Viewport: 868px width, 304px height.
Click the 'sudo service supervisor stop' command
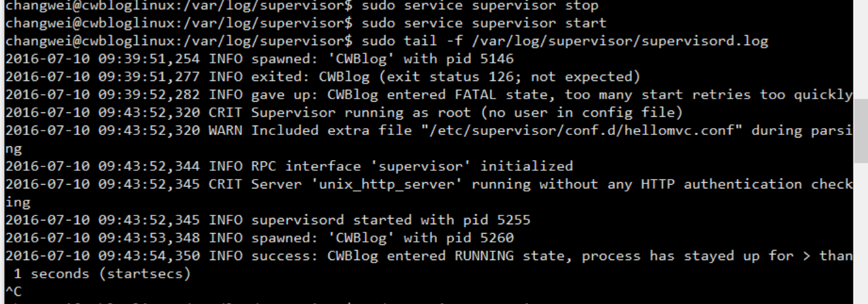pyautogui.click(x=480, y=6)
